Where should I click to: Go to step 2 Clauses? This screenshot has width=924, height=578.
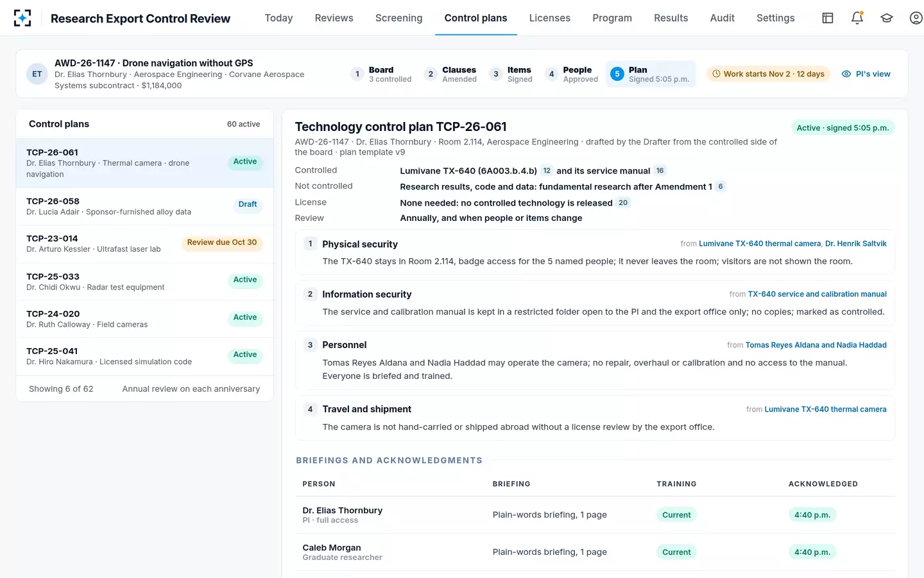[x=450, y=74]
